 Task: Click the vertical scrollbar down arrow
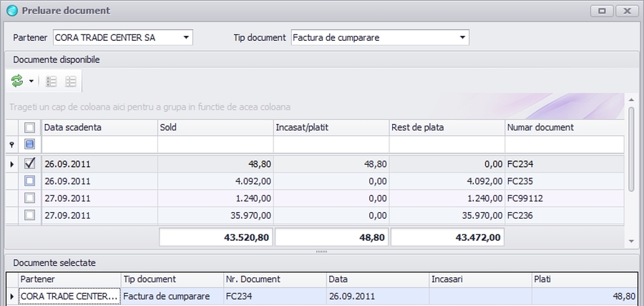(x=631, y=242)
